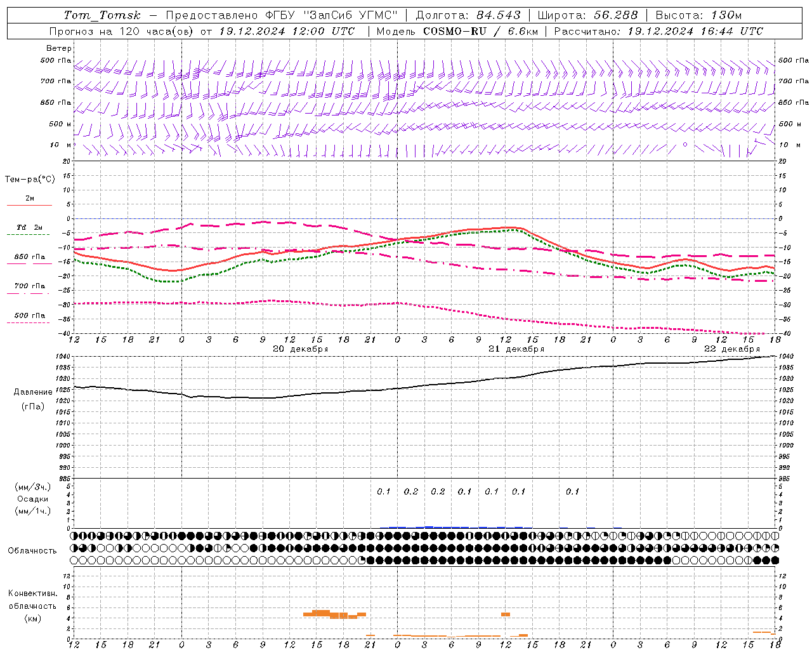Click the dashed sample under 500 гПа temperature legend

click(28, 322)
